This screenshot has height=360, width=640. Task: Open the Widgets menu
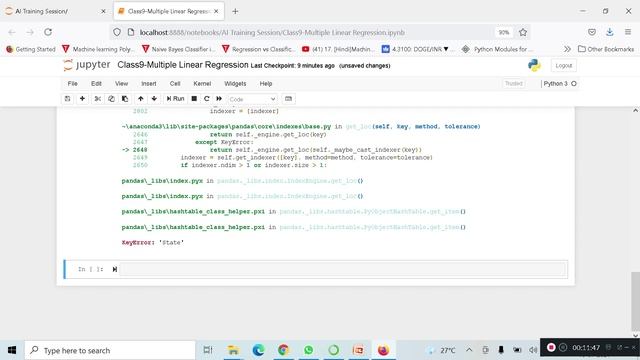coord(235,84)
